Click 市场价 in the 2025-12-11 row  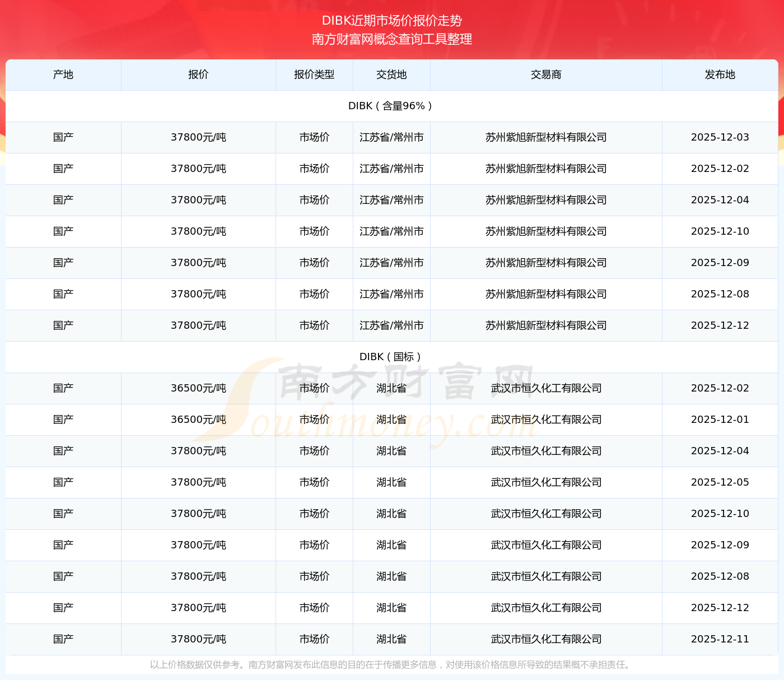coord(314,639)
